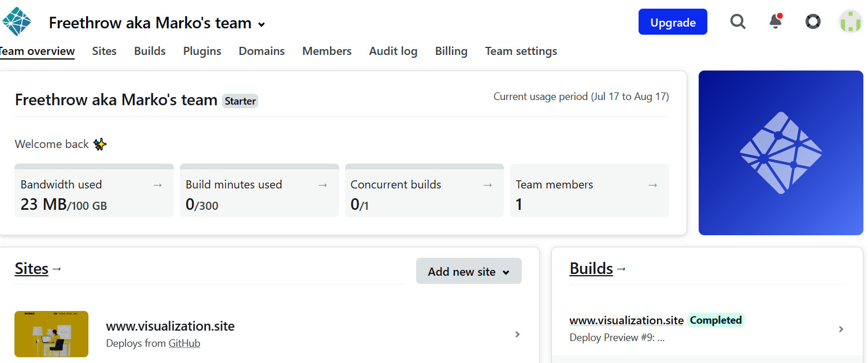868x363 pixels.
Task: Open the GitHub link under www.visualization.site
Action: point(184,343)
